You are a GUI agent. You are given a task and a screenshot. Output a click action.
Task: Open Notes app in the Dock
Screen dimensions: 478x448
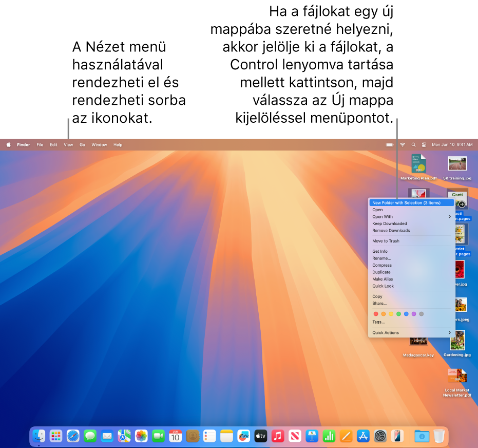coord(226,436)
